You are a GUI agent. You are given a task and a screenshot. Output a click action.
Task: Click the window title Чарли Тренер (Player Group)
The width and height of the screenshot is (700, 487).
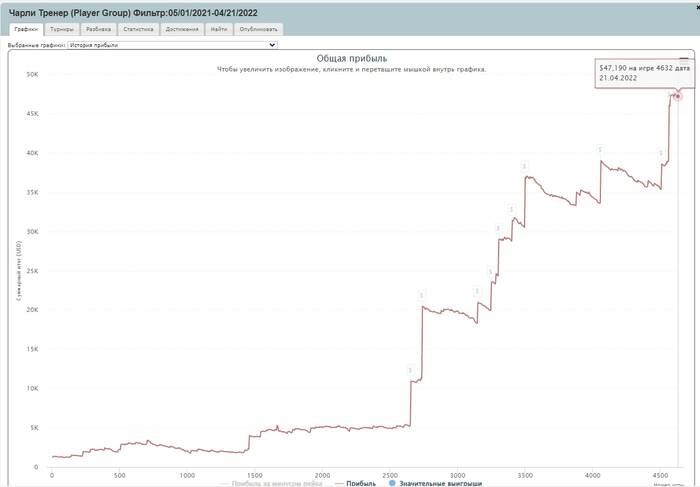[70, 13]
